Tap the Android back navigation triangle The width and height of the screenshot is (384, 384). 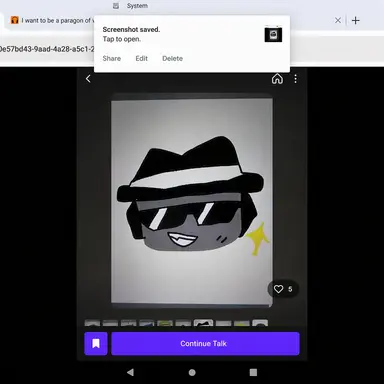tap(130, 372)
